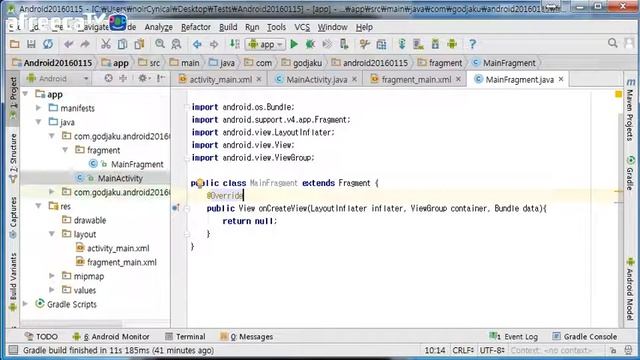
Task: Toggle the 1: Project tool window
Action: (13, 98)
